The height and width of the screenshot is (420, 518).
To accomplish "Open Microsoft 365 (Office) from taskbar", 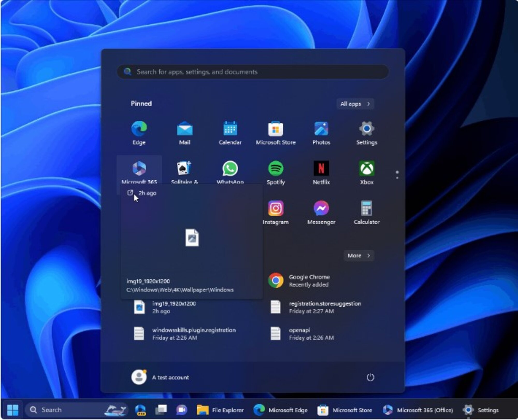I will [x=418, y=410].
